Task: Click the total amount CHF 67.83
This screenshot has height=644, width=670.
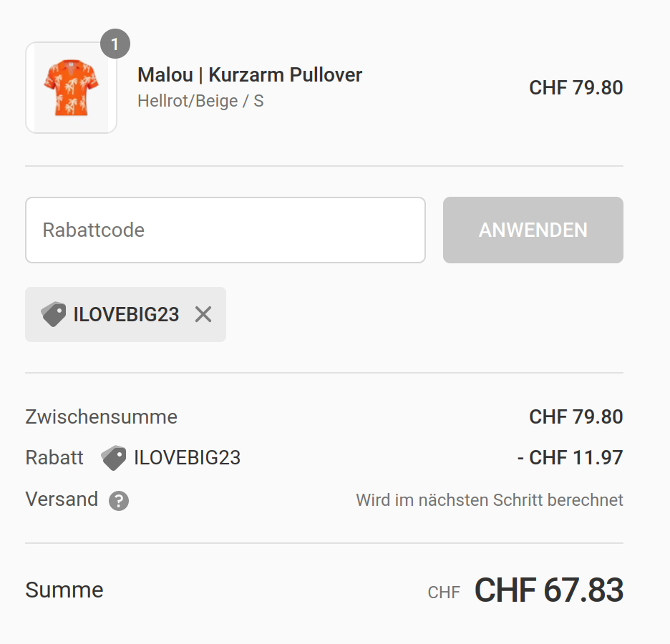Action: 548,591
